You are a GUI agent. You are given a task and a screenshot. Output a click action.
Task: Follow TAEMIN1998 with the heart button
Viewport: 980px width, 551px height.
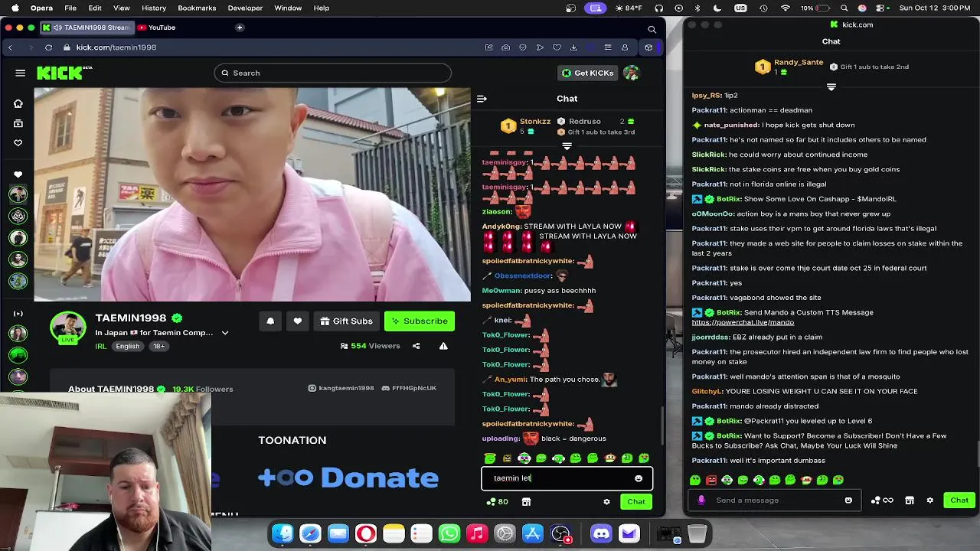[298, 321]
